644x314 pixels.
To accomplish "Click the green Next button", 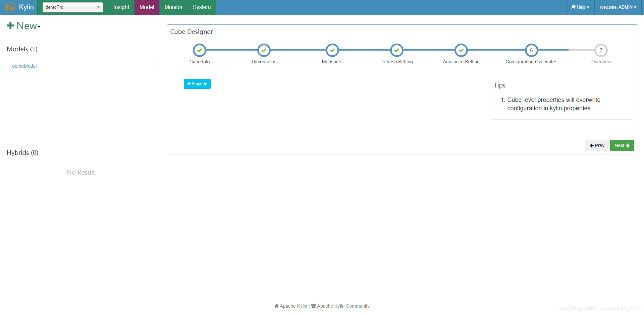I will tap(622, 145).
